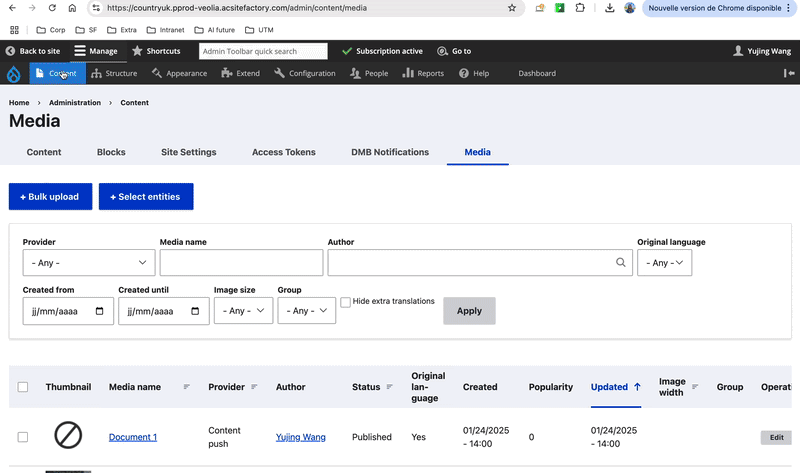Bookmark this page with the star icon
Screen dimensions: 800x473
(512, 8)
